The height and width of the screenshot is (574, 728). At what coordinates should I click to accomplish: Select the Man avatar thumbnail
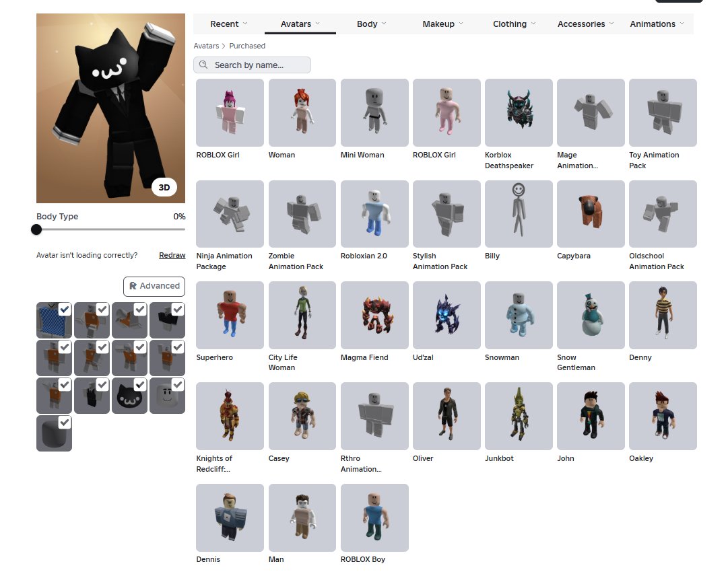point(302,518)
